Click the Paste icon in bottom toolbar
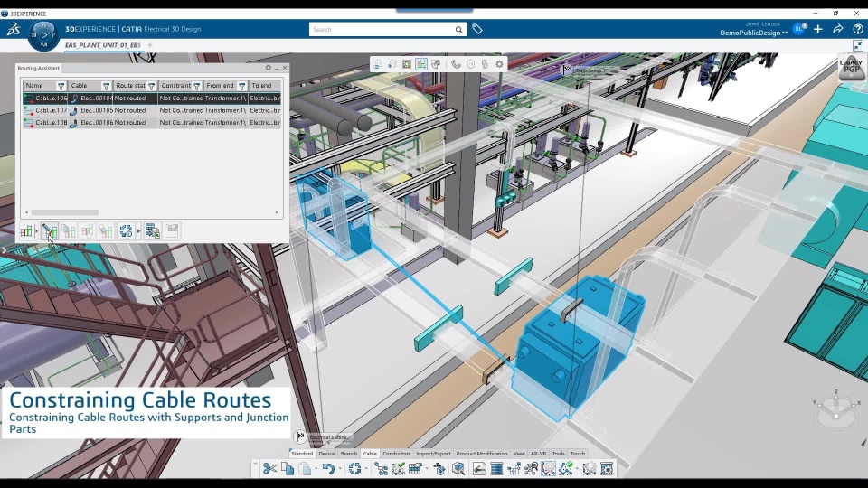Viewport: 868px width, 488px height. pyautogui.click(x=305, y=469)
